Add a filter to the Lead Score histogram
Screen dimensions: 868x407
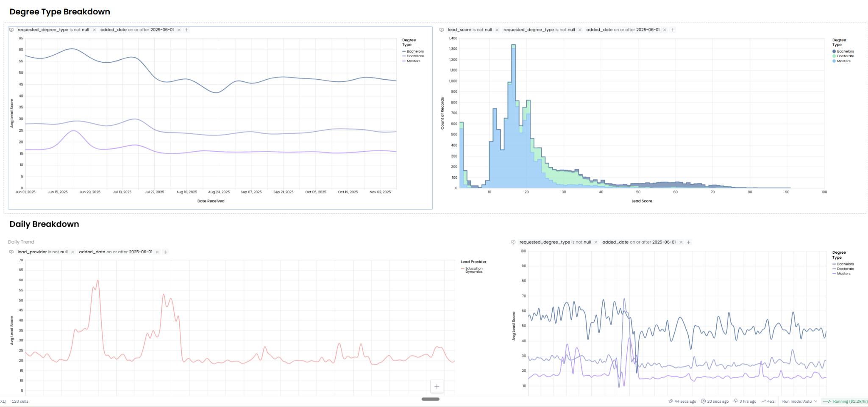point(673,30)
